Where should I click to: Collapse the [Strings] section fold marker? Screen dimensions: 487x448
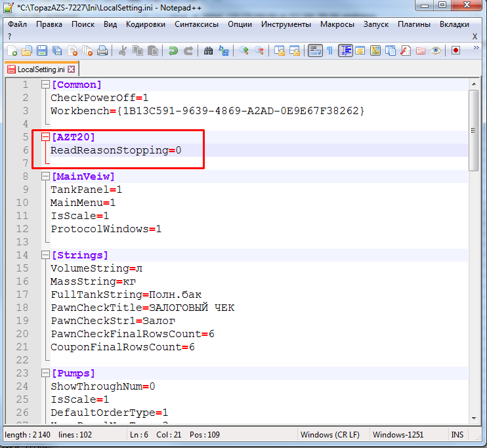46,255
